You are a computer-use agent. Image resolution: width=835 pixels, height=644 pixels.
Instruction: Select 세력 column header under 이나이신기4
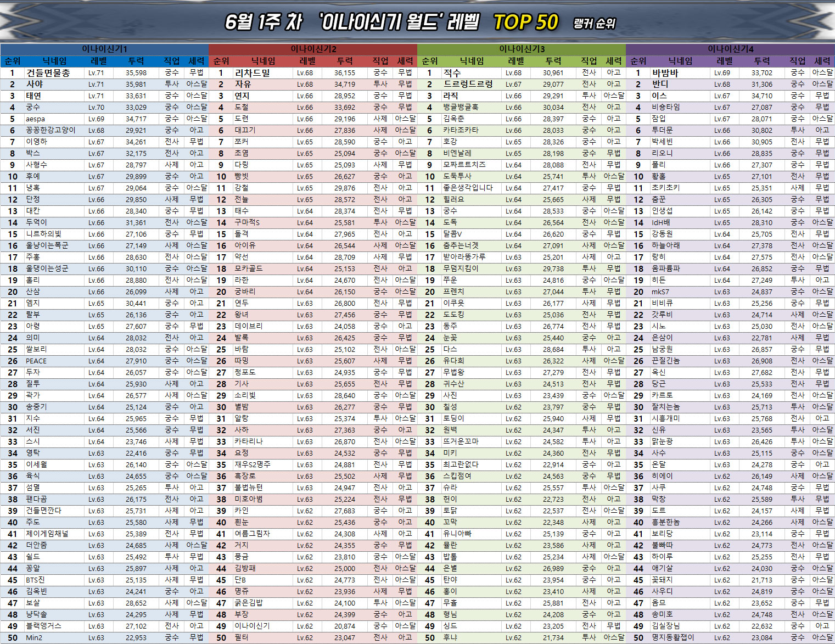[x=822, y=61]
